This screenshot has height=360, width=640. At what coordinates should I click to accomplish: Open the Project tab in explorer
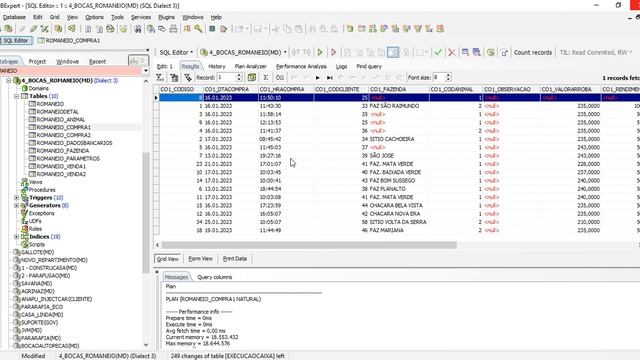point(37,62)
